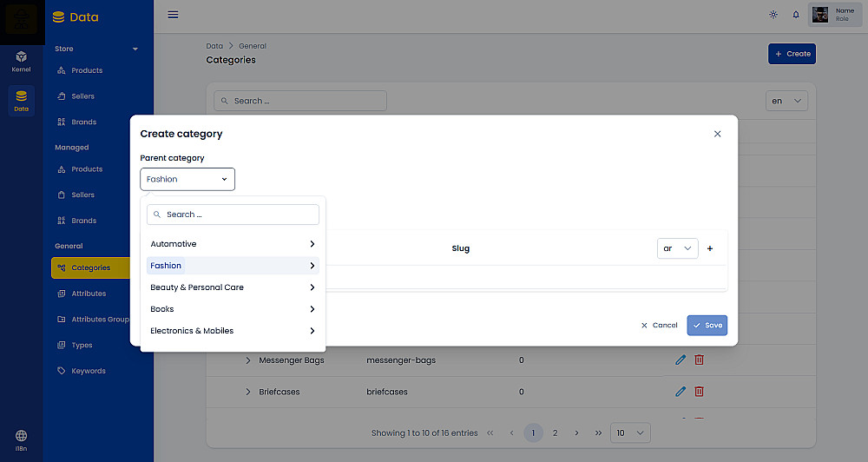Open the Parent category Fashion dropdown
This screenshot has width=868, height=462.
[x=187, y=179]
